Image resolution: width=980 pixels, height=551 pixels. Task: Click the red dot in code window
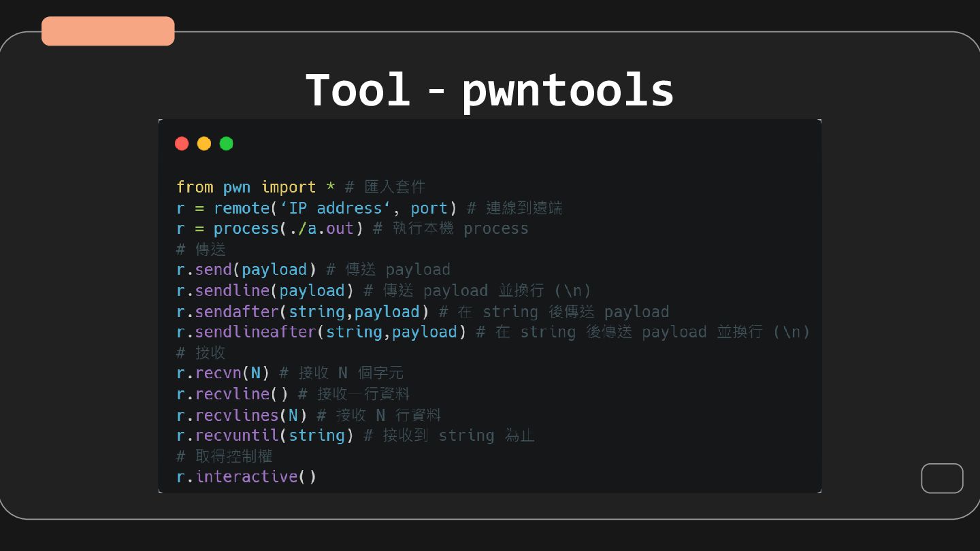182,144
